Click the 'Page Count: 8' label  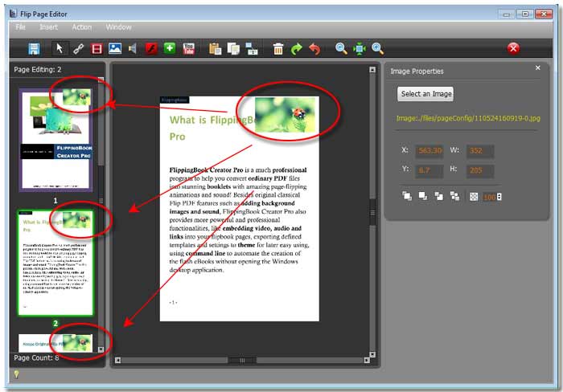tap(36, 357)
